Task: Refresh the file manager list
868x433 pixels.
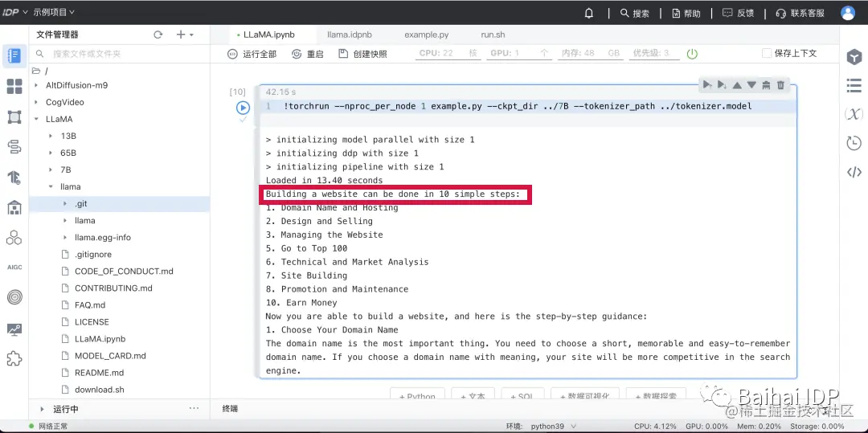Action: tap(158, 35)
